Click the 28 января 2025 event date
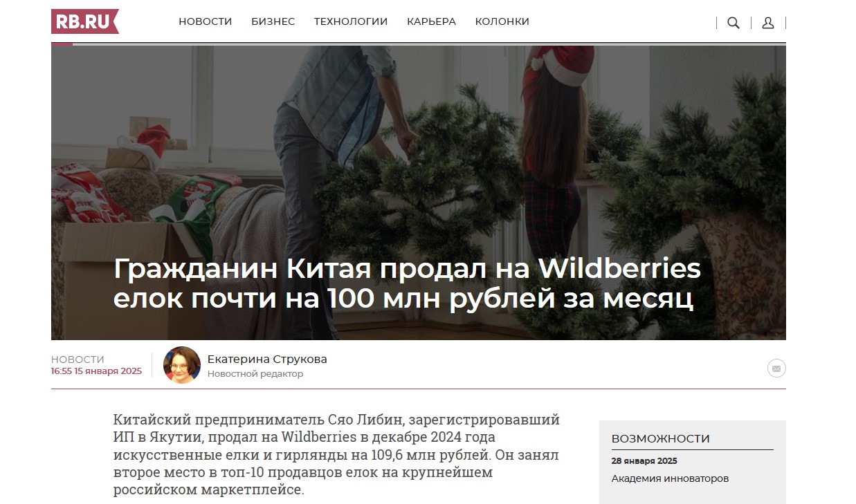 pos(644,461)
